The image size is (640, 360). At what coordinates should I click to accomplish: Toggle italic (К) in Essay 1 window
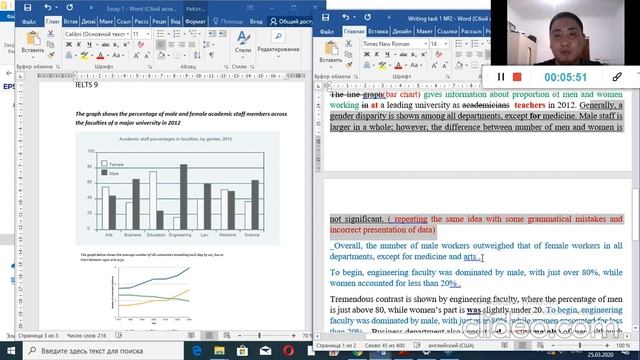(79, 44)
